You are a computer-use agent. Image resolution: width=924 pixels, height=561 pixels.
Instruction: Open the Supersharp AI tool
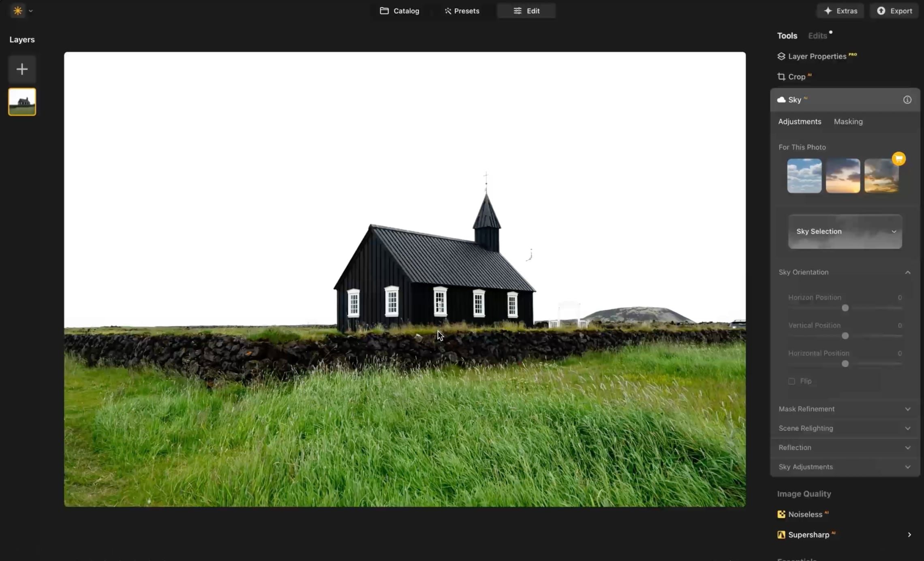pyautogui.click(x=808, y=535)
